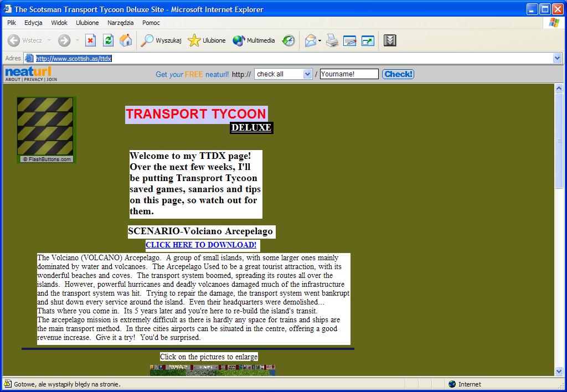567x392 pixels.
Task: Click the Edit page toolbar icon
Action: [350, 40]
